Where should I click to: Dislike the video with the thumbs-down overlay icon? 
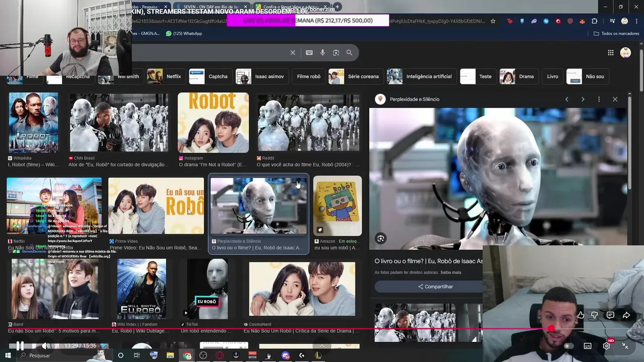[x=595, y=315]
